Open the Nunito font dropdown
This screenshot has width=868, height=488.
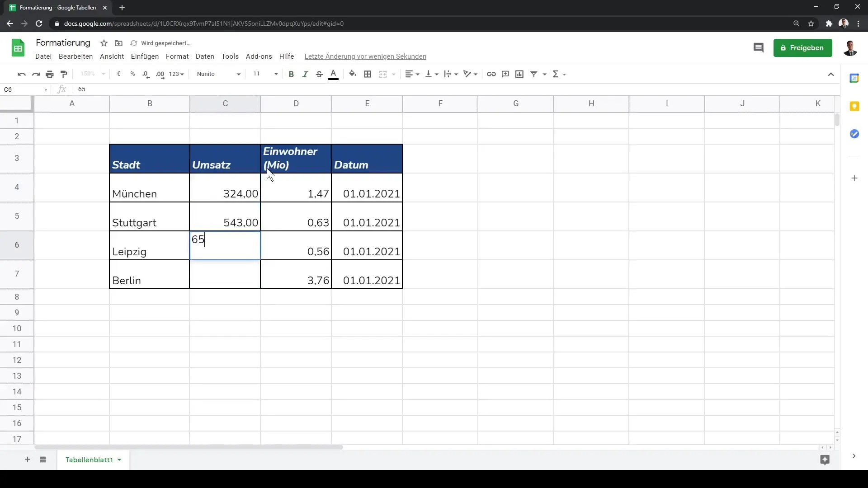click(x=219, y=74)
